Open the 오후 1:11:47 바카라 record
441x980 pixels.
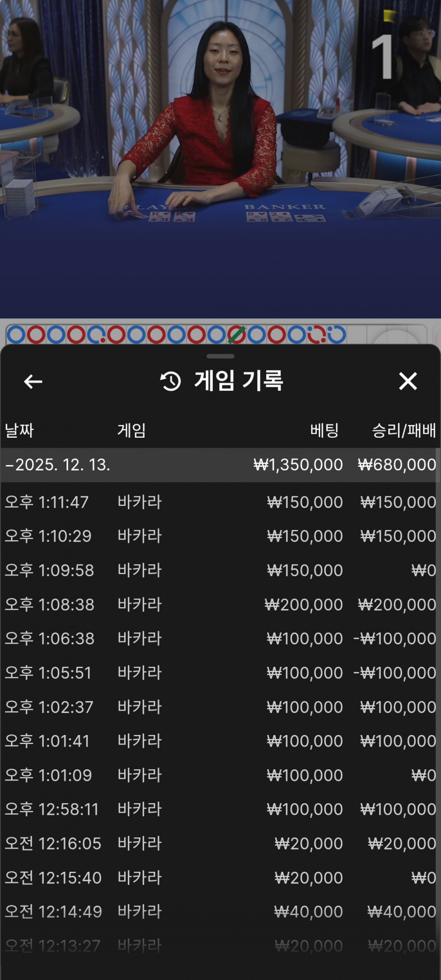(x=220, y=502)
